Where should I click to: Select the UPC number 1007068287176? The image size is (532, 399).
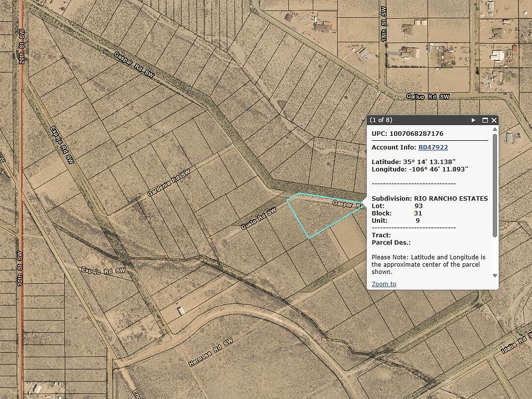[416, 134]
